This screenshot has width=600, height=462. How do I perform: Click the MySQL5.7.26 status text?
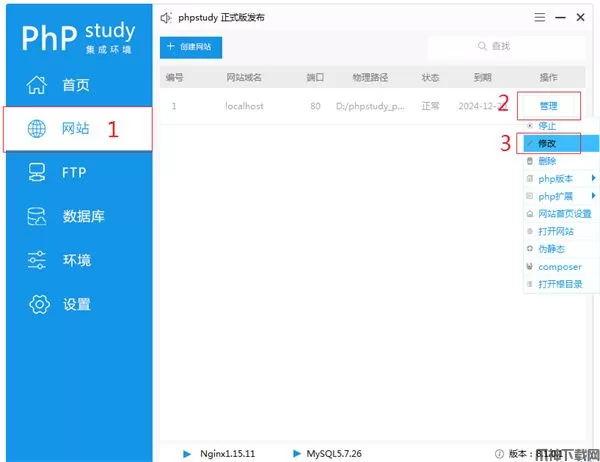[334, 454]
